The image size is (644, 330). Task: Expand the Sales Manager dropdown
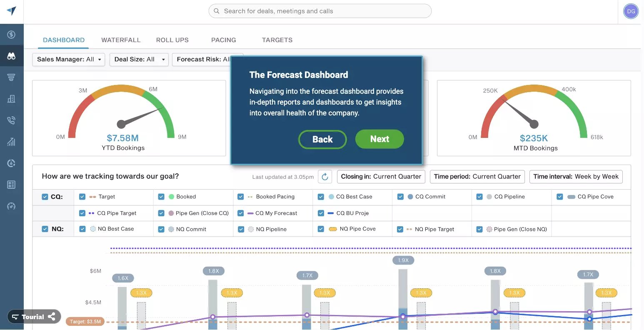pyautogui.click(x=68, y=60)
